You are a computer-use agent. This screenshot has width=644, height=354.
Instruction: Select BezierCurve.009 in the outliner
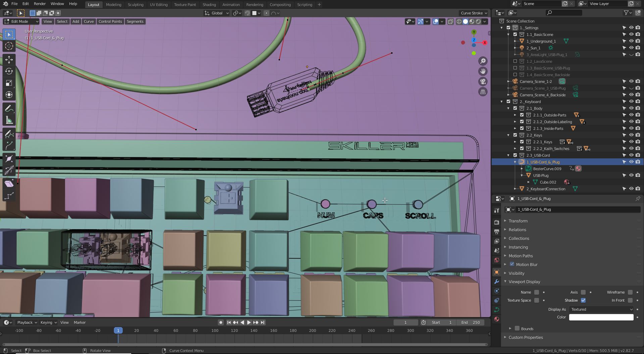(x=547, y=169)
